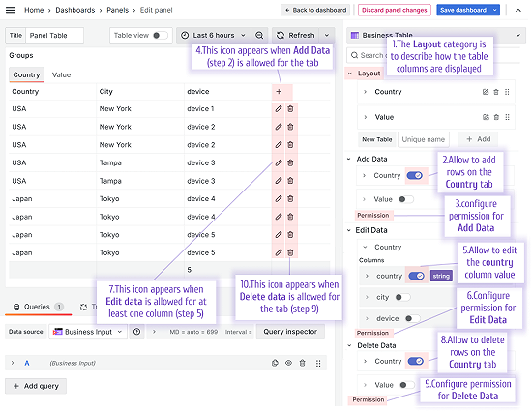Screen dimensions: 532x412
Task: Expand Country item under Layout
Action: coord(365,92)
